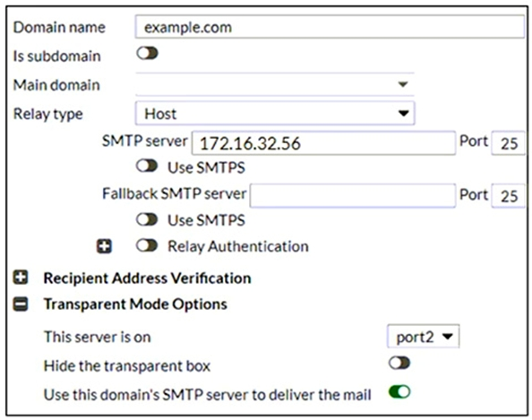This screenshot has height=420, width=532.
Task: Toggle the Is subdomain switch
Action: 147,53
